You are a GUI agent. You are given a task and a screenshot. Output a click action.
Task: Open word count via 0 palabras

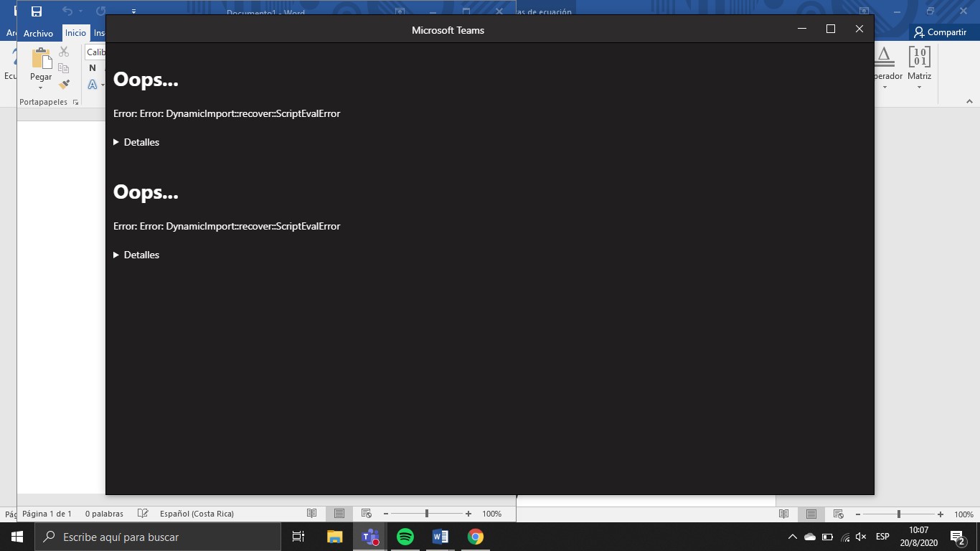click(104, 514)
